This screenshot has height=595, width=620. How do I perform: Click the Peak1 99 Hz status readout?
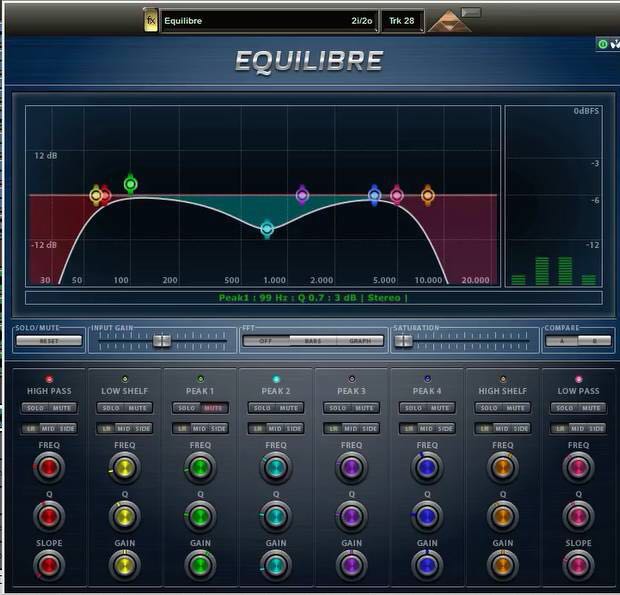(x=313, y=298)
